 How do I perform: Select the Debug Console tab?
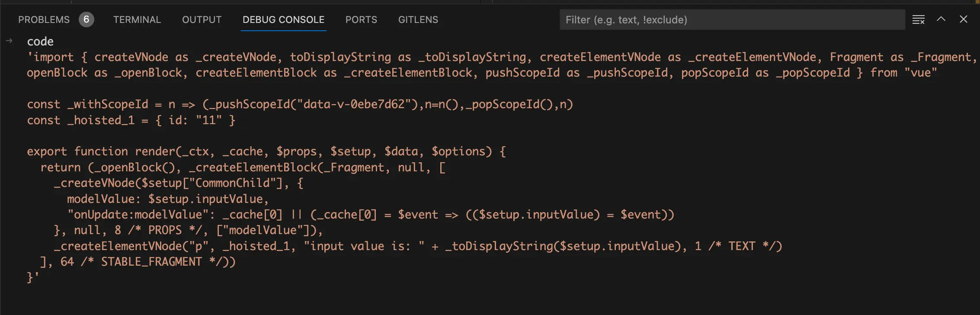pyautogui.click(x=283, y=20)
